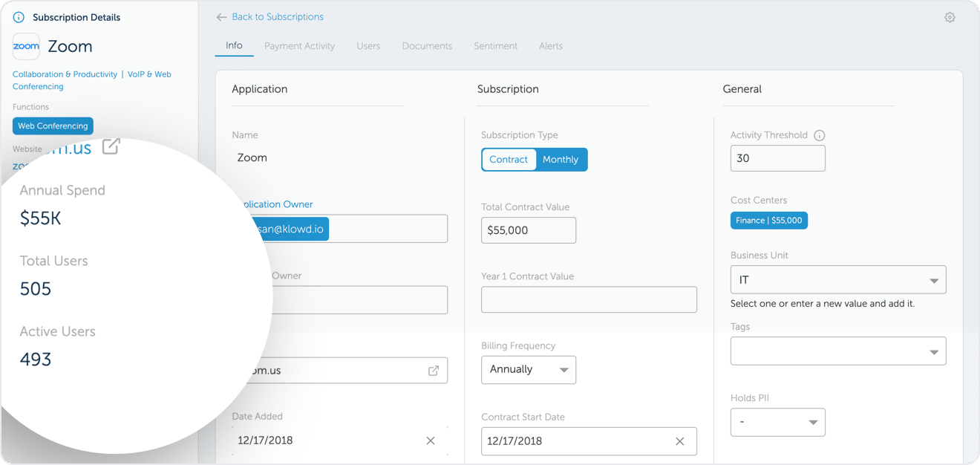Screen dimensions: 980x465
Task: Open Collaboration & Productivity category link
Action: 65,74
